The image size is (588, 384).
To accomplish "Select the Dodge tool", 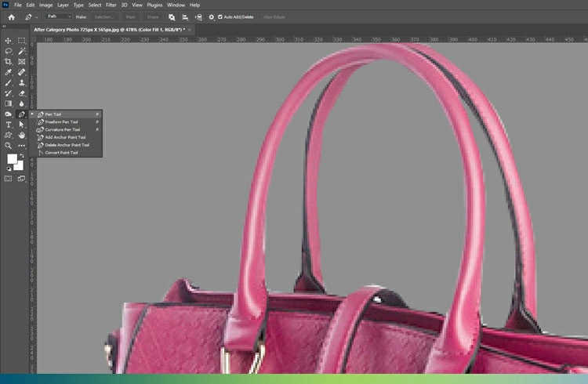I will [x=9, y=114].
